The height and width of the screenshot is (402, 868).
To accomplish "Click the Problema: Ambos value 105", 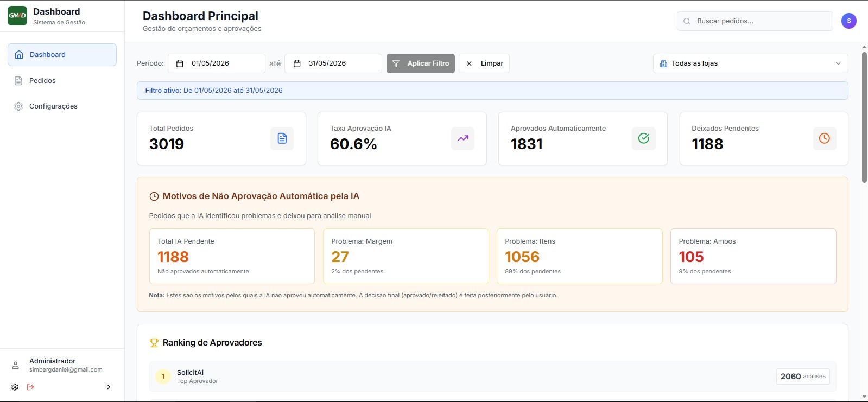I will click(x=691, y=257).
